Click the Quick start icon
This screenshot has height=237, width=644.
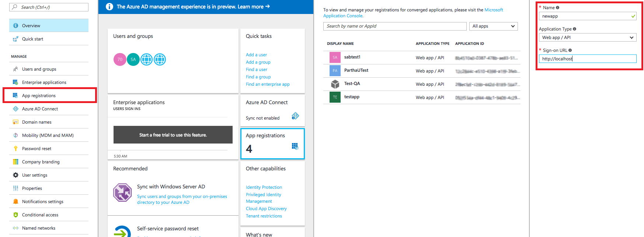click(x=15, y=39)
